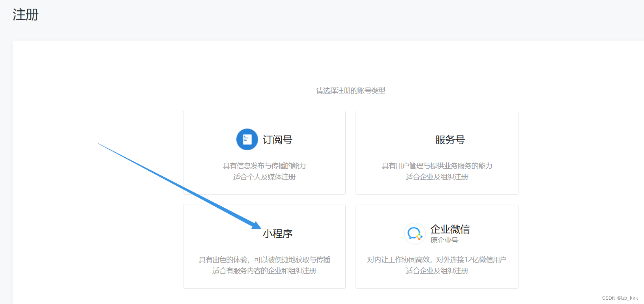Select the 订阅号 account type title
Image resolution: width=644 pixels, height=304 pixels.
(277, 140)
